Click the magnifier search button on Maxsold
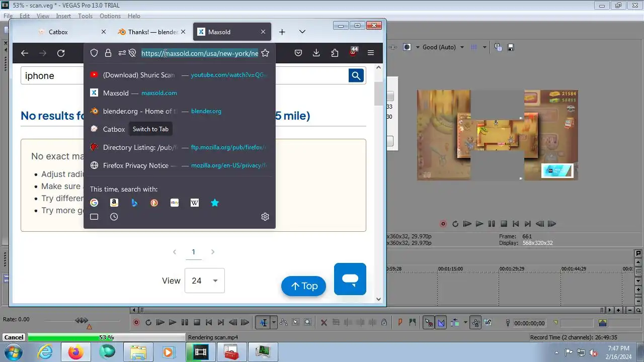644x362 pixels. (x=356, y=75)
